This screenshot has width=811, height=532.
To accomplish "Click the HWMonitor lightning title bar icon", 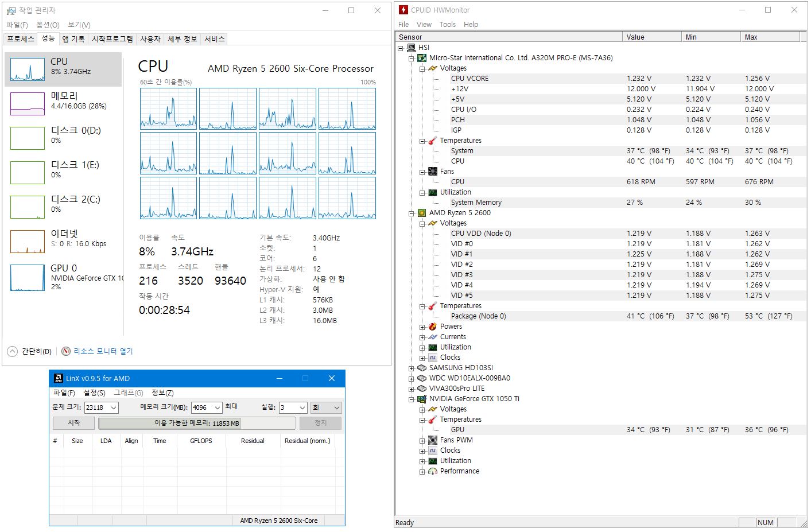I will click(403, 10).
